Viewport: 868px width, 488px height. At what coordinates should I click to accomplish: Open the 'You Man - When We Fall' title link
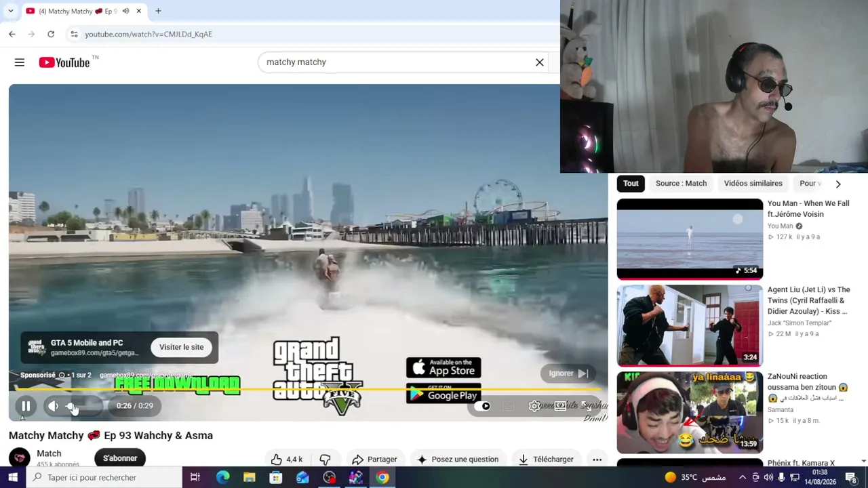[x=808, y=209]
